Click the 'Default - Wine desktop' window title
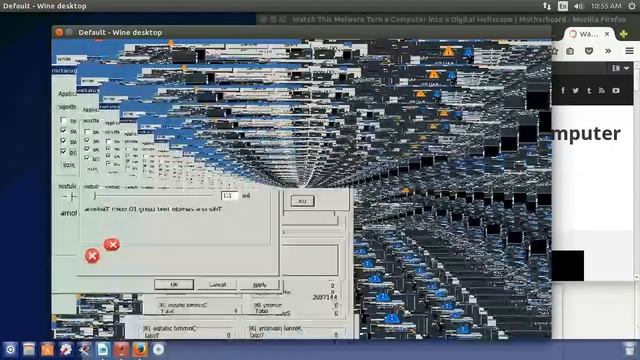640x360 pixels. [x=120, y=32]
